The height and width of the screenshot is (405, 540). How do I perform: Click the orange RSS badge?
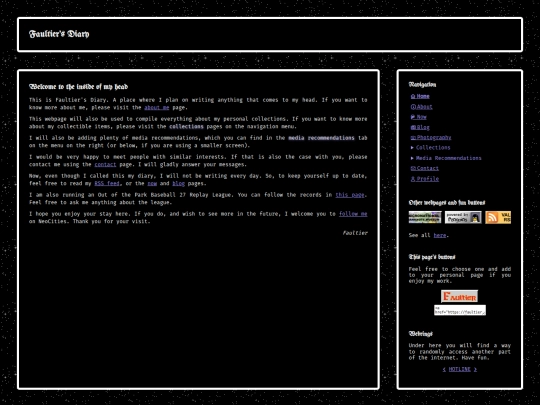(x=498, y=217)
